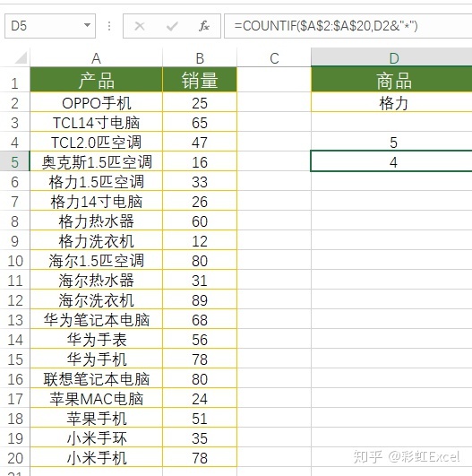Click the confirm checkmark icon in the formula bar

pyautogui.click(x=172, y=26)
